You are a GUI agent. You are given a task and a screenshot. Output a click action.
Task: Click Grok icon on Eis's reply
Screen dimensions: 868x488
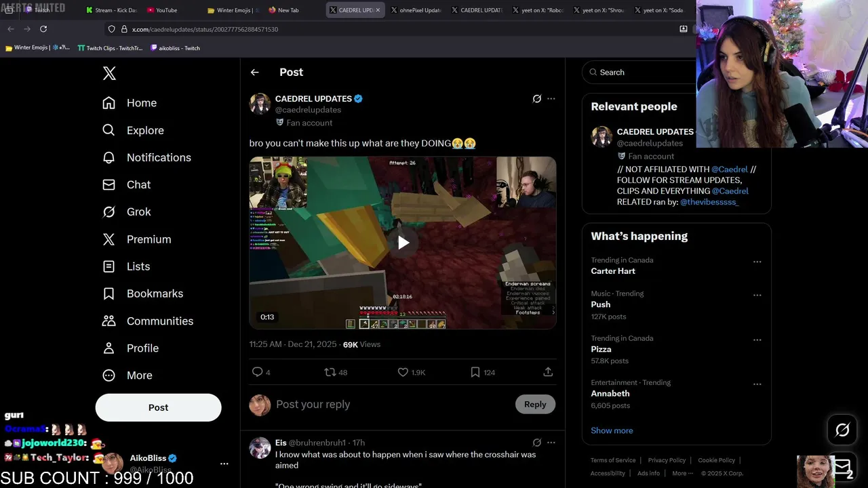[536, 443]
